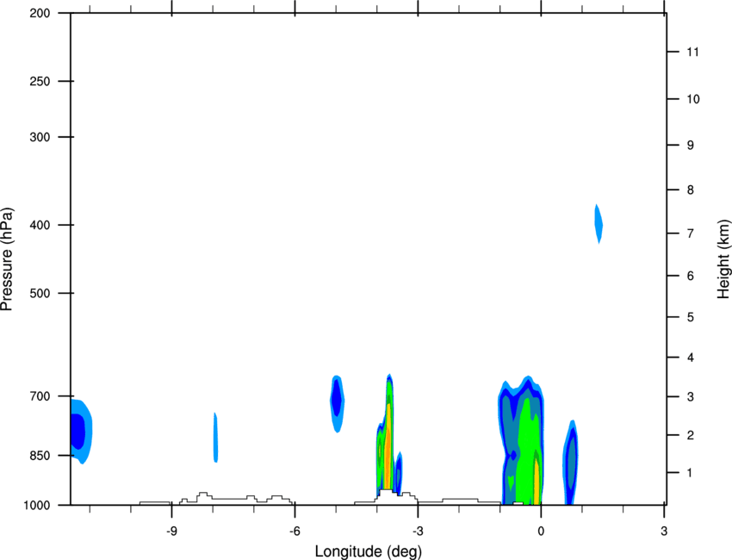Click the thin light blue streak near longitude -8

[x=215, y=438]
